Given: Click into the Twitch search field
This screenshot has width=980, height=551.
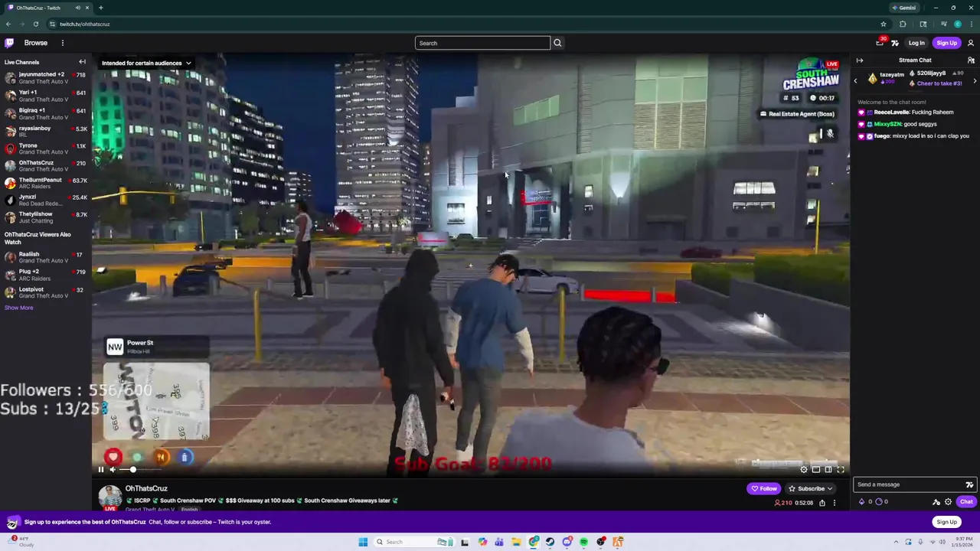Looking at the screenshot, I should click(x=482, y=43).
